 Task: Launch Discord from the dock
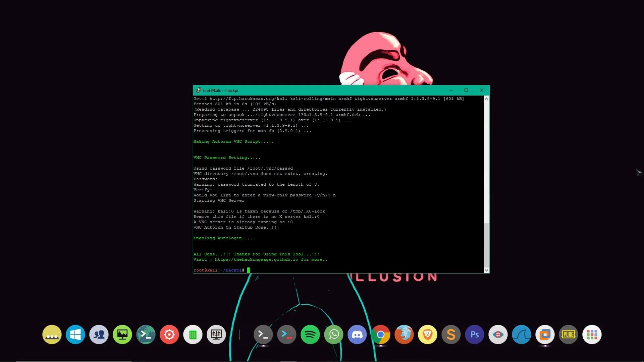tap(357, 335)
